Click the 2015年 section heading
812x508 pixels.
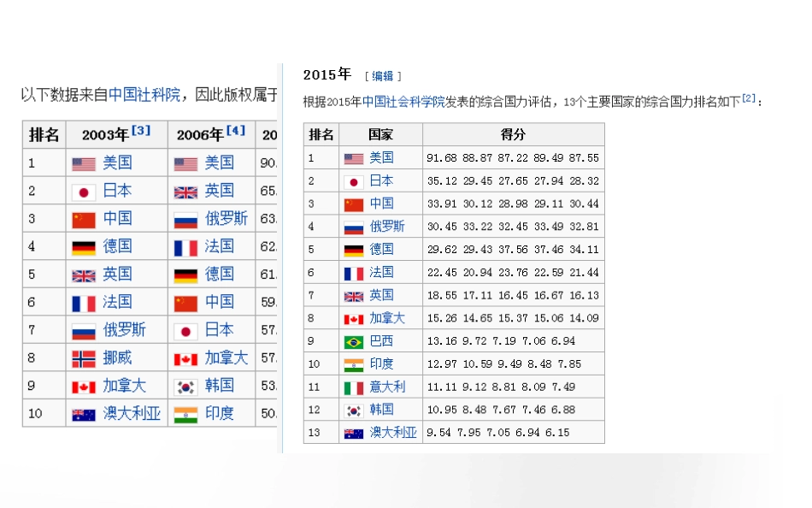click(x=327, y=74)
